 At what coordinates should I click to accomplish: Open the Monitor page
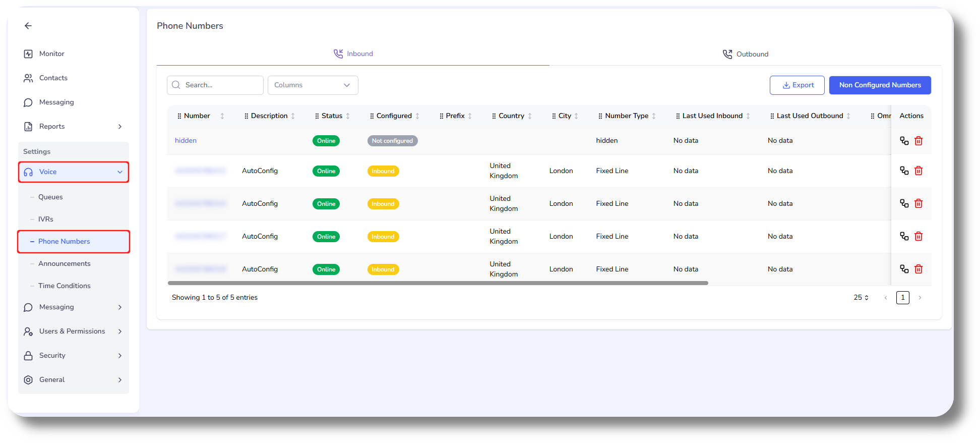[x=51, y=54]
